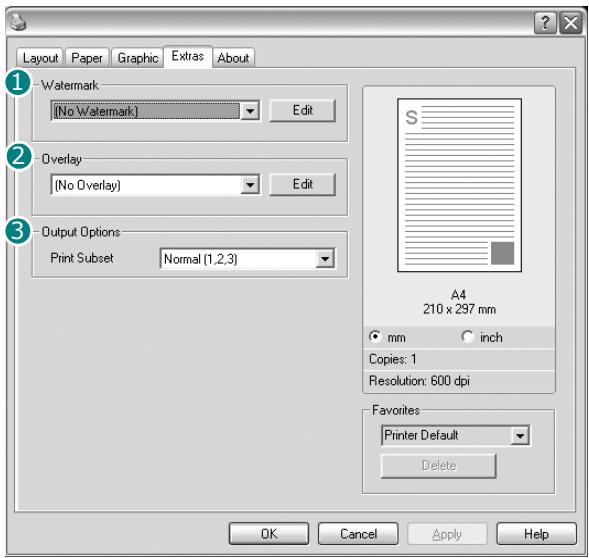Click the A4 page preview thumbnail

[459, 185]
